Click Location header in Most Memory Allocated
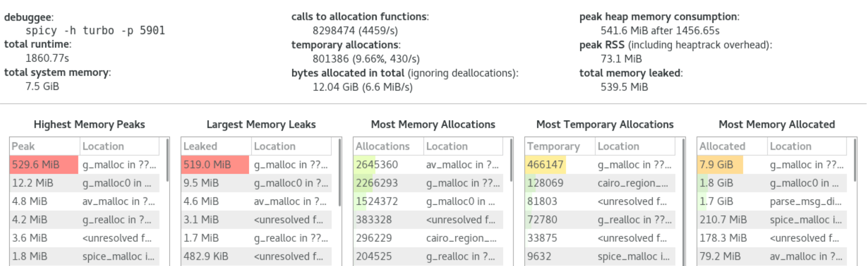Image resolution: width=868 pixels, height=266 pixels. [807, 146]
